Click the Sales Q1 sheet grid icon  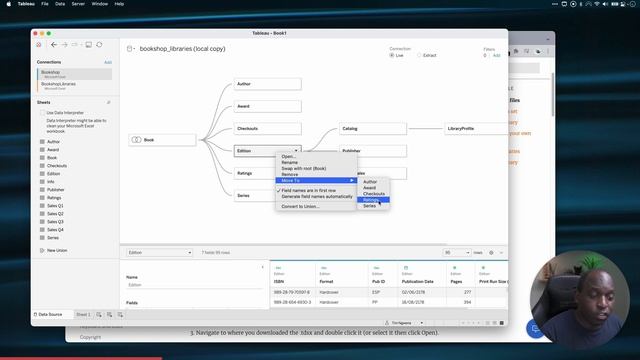tap(42, 206)
